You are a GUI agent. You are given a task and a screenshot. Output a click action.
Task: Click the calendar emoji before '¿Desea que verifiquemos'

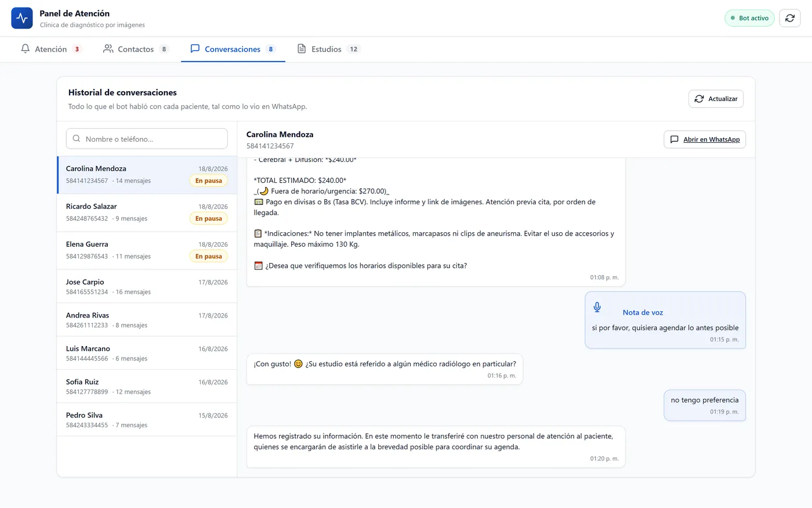259,266
